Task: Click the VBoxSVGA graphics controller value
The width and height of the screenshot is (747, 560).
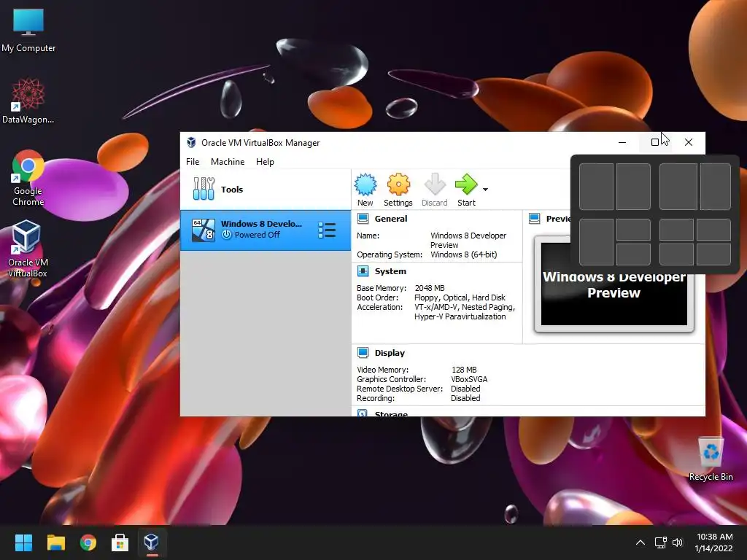Action: point(469,379)
